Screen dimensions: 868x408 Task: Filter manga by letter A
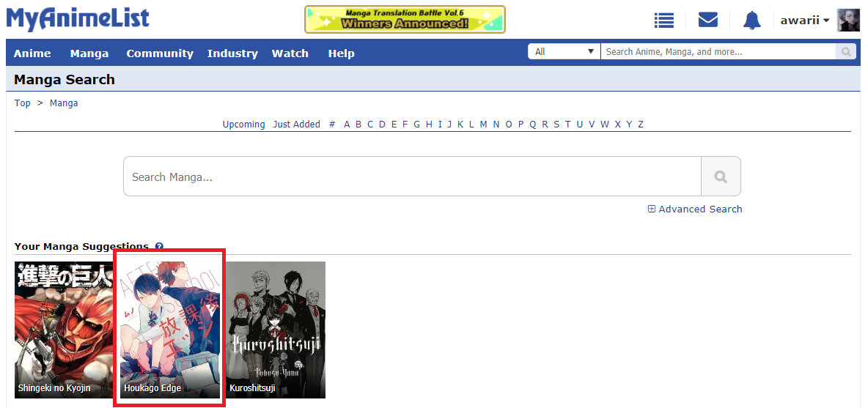[347, 125]
